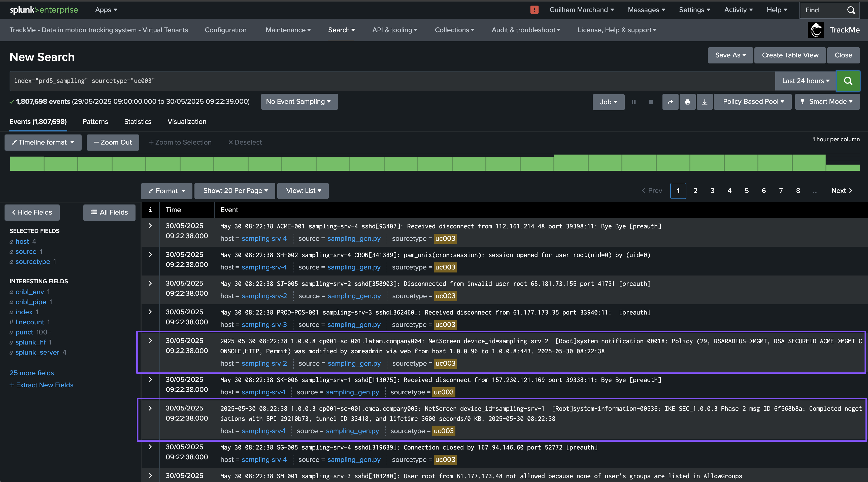The height and width of the screenshot is (482, 868).
Task: Click the export download icon
Action: (x=704, y=102)
